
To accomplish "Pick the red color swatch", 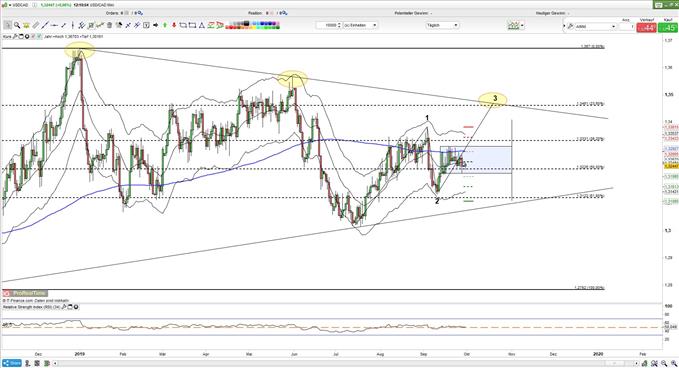I will pos(230,27).
